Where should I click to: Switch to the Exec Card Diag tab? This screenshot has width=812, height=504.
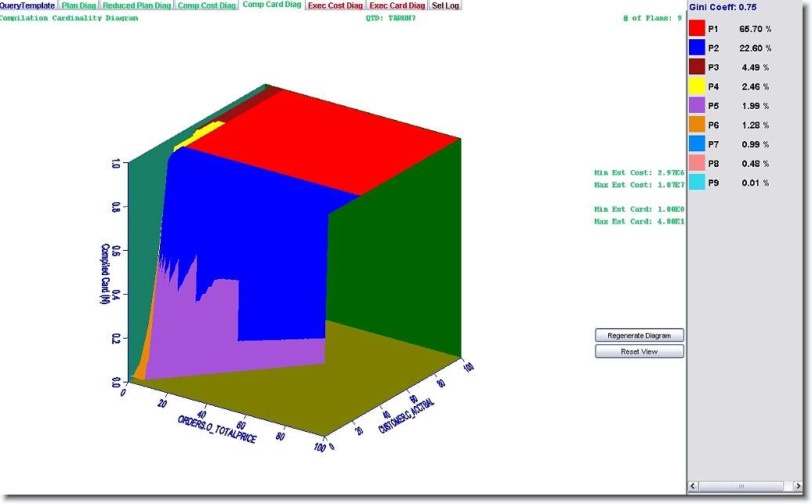tap(397, 5)
